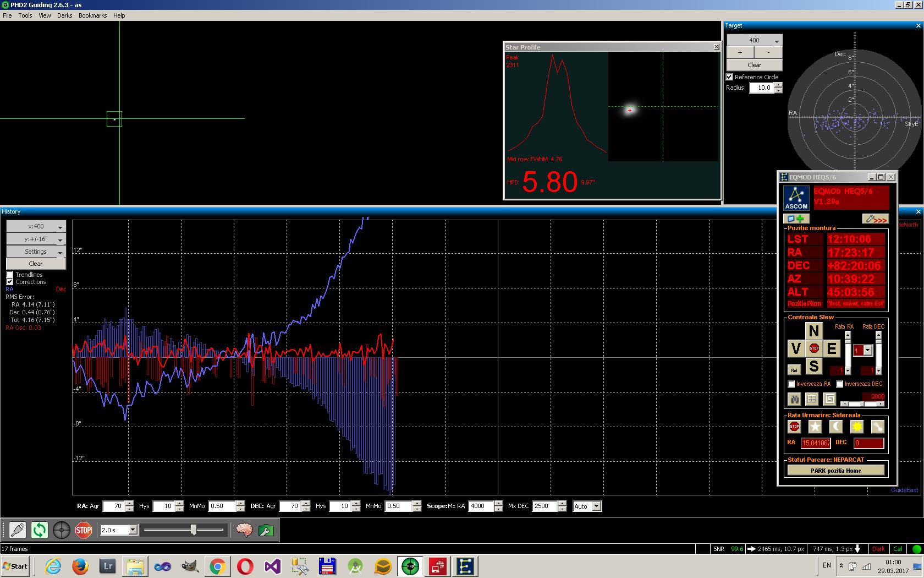Image resolution: width=924 pixels, height=578 pixels.
Task: Click the RA 15,041067 tracking rate field
Action: 816,443
